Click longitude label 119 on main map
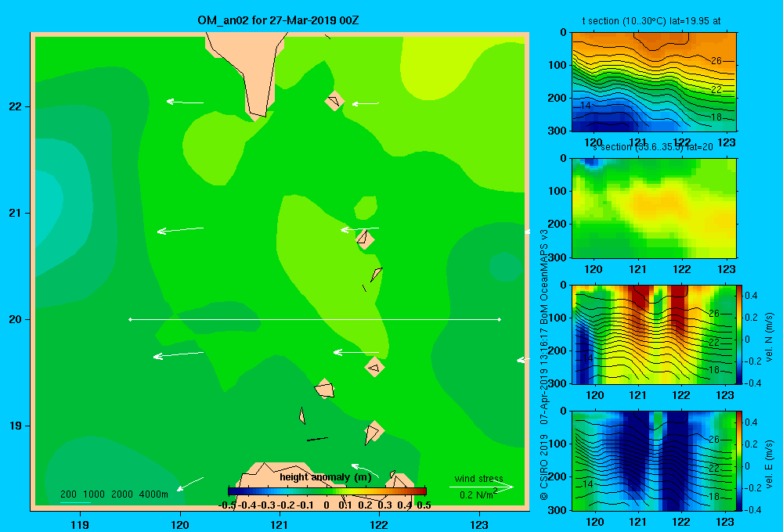This screenshot has width=783, height=532. pos(80,524)
